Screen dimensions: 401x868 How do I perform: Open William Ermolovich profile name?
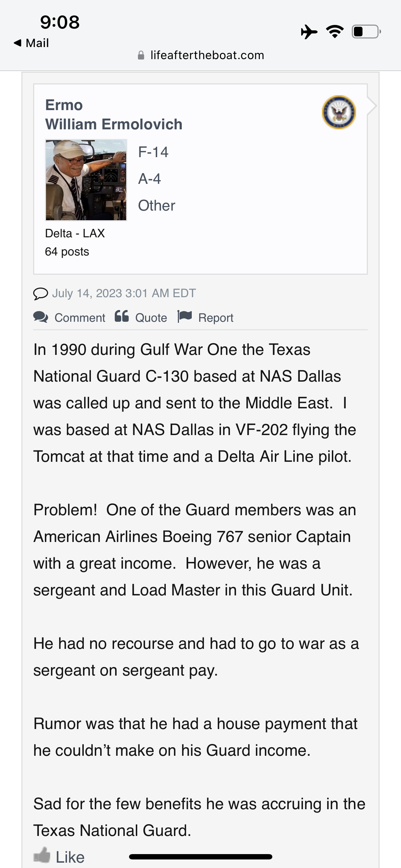(x=114, y=124)
